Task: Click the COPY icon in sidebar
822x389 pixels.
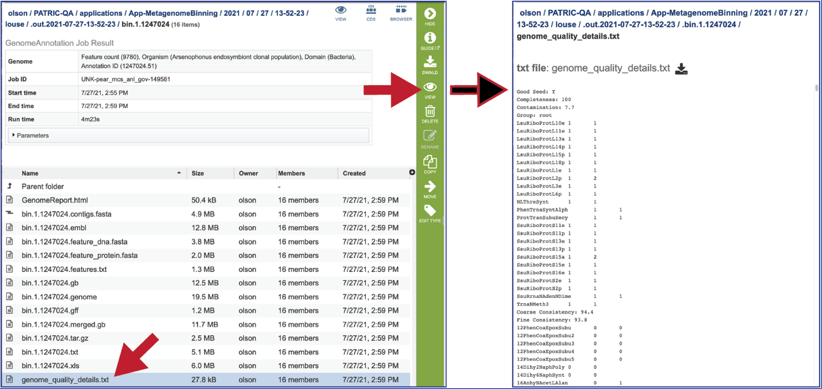Action: 430,162
